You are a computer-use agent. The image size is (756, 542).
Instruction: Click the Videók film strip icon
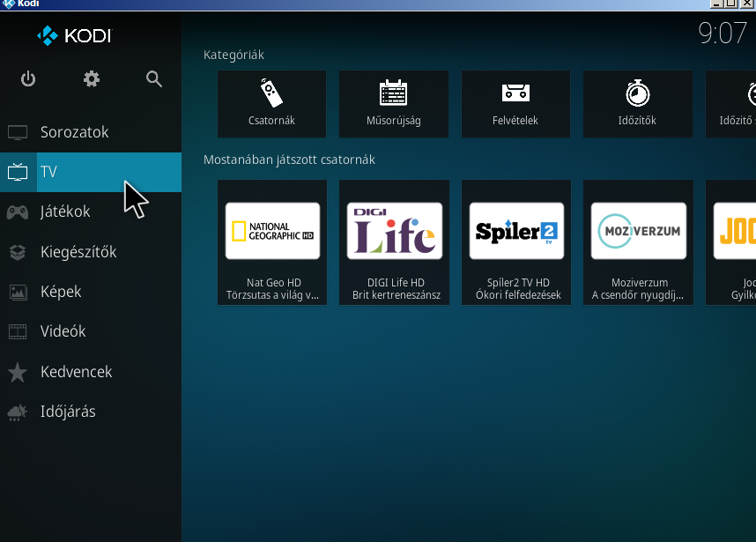18,331
